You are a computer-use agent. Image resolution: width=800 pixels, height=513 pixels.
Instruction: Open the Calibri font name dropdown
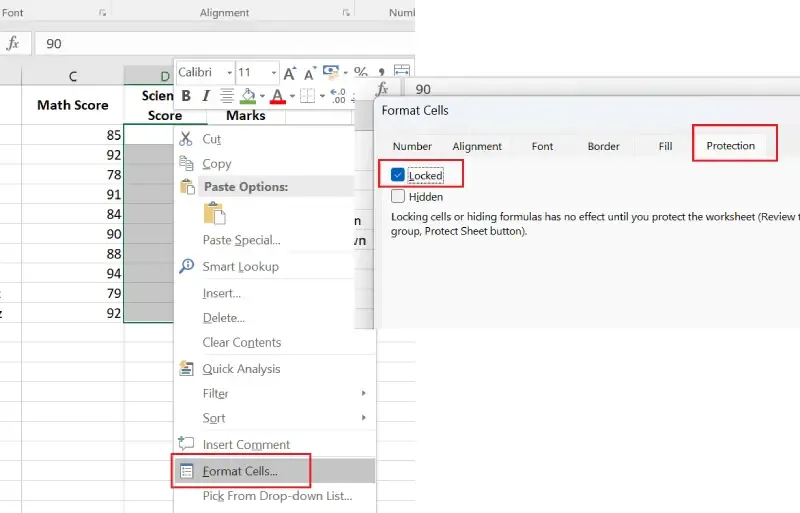(230, 73)
